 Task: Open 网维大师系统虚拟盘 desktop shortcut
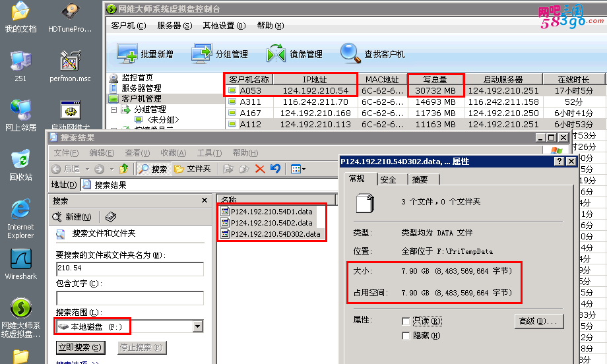pyautogui.click(x=20, y=317)
